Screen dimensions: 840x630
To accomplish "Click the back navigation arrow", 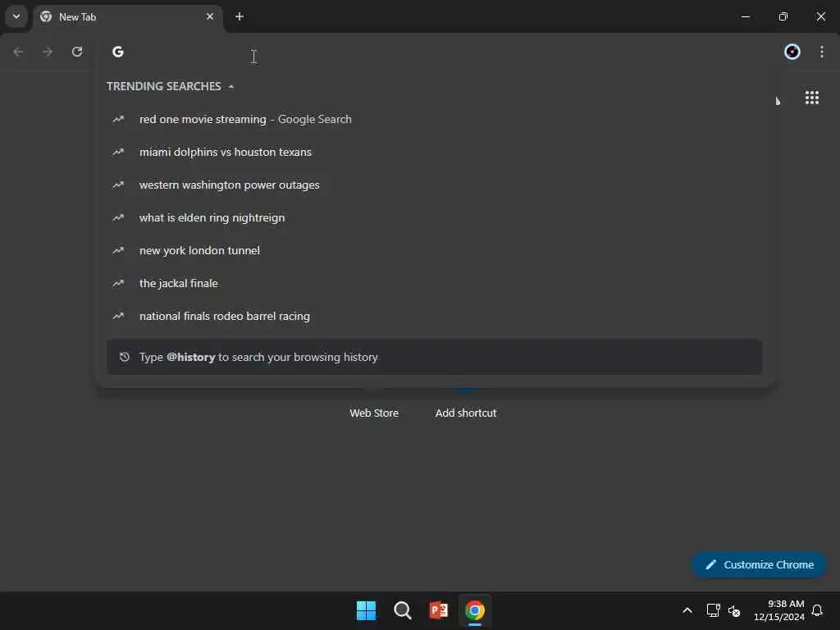I will 18,52.
